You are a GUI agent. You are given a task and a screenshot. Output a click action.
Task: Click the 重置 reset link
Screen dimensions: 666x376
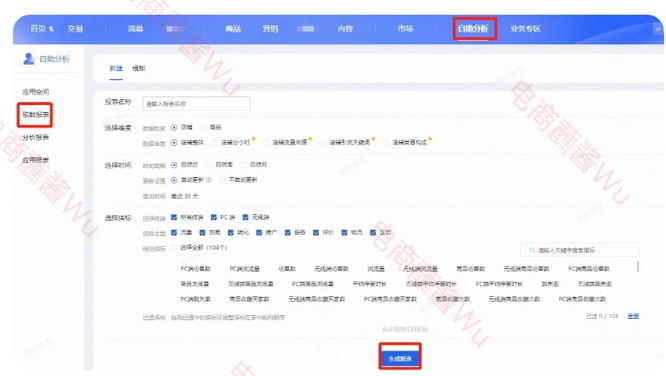coord(633,316)
